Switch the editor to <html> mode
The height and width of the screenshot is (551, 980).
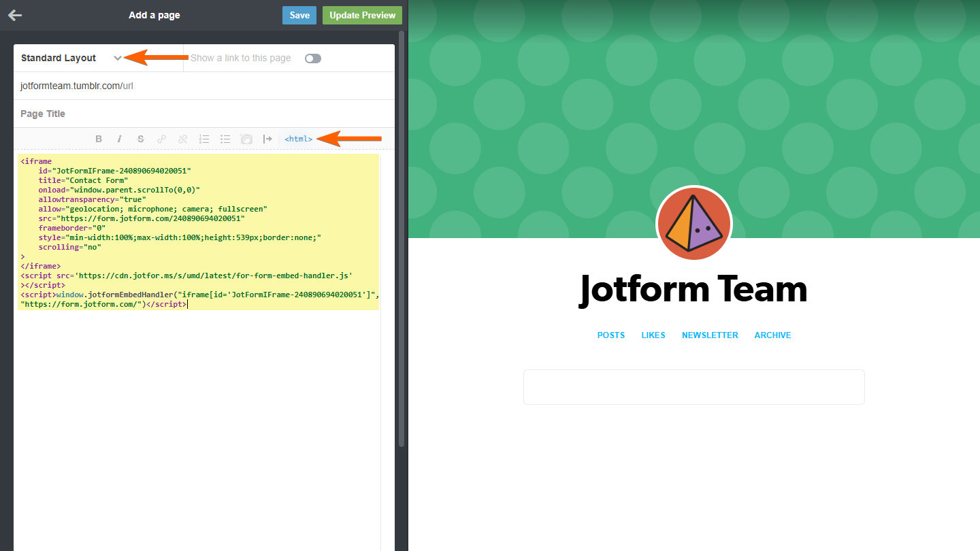click(299, 139)
